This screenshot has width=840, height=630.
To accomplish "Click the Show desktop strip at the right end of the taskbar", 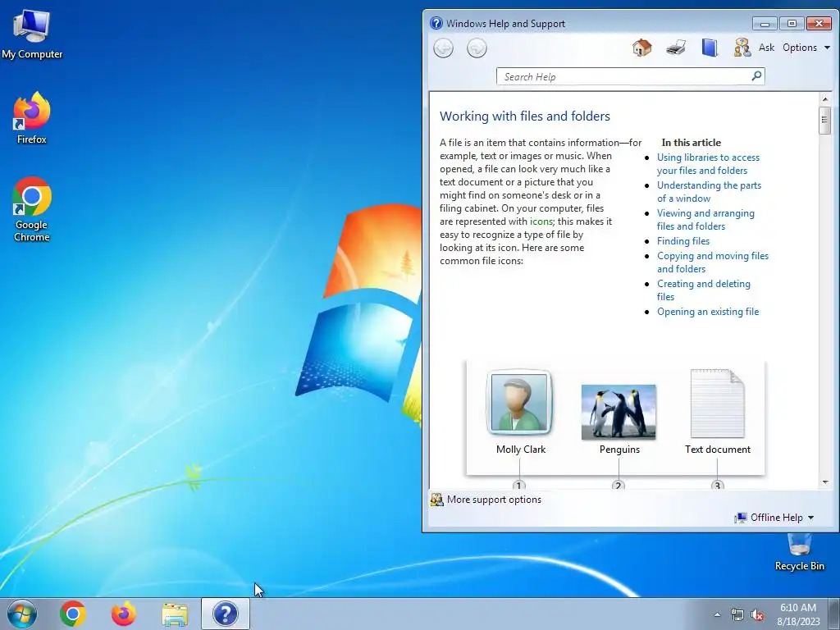I will click(834, 614).
